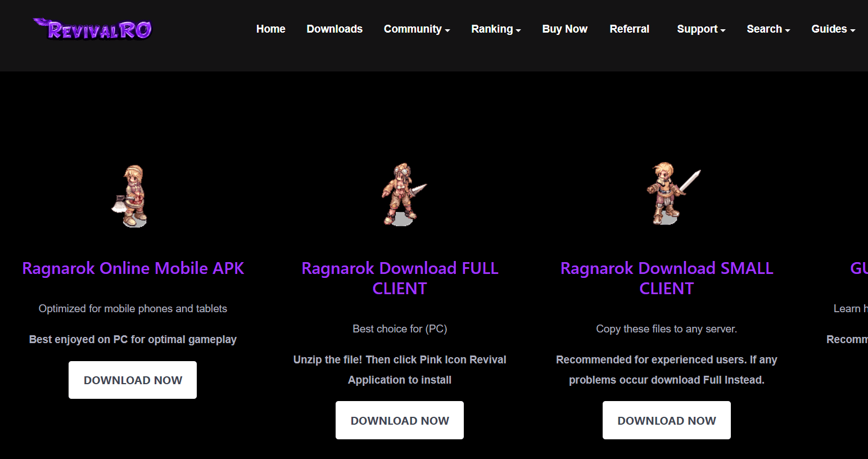Open the Buy Now page
868x459 pixels.
pyautogui.click(x=564, y=29)
